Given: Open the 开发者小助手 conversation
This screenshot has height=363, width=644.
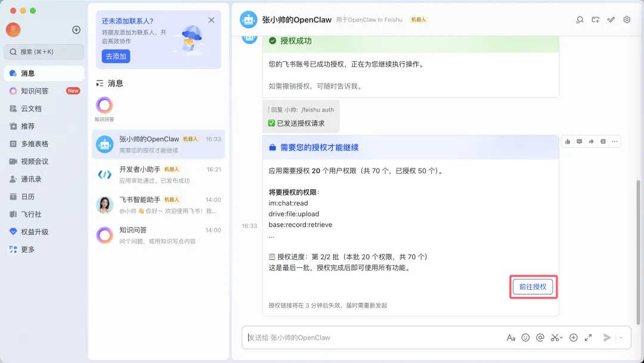Looking at the screenshot, I should coord(159,175).
